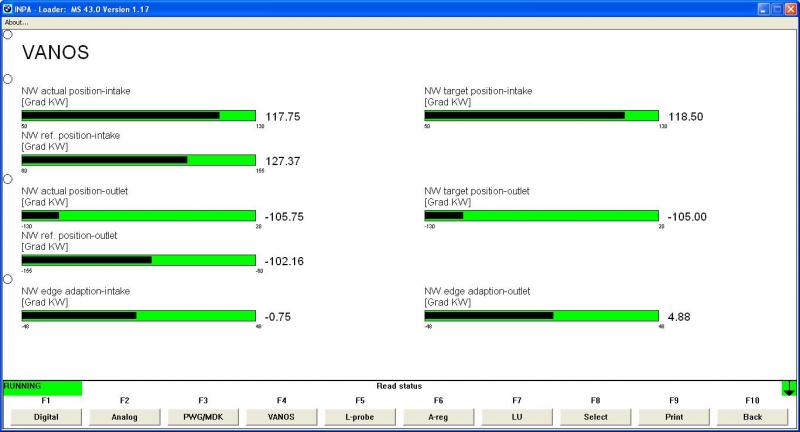The width and height of the screenshot is (800, 432).
Task: Click the Print button under F9
Action: [x=674, y=417]
